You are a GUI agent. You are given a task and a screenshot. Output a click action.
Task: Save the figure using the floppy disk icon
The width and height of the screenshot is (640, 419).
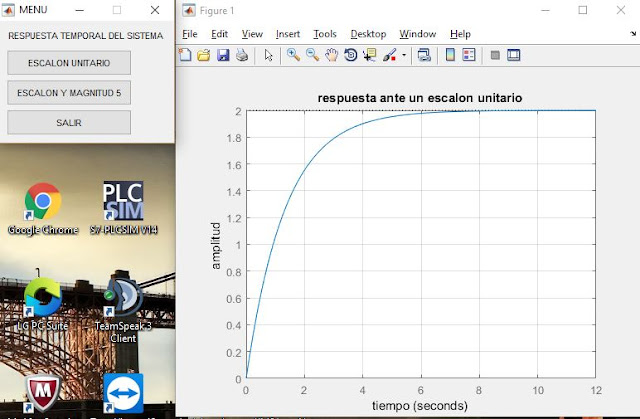[223, 55]
